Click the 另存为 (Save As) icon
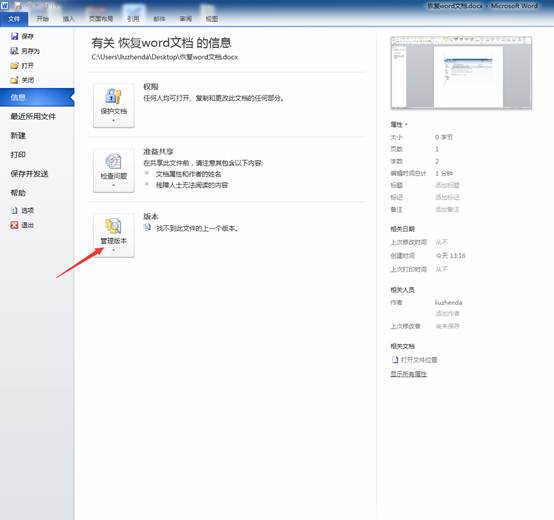 click(x=14, y=51)
